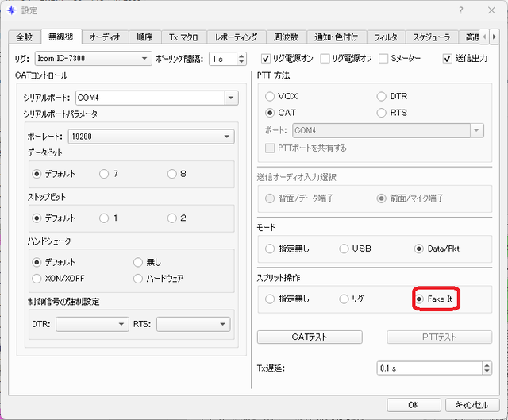Image resolution: width=508 pixels, height=420 pixels.
Task: Select the 無線機 tab
Action: click(61, 37)
